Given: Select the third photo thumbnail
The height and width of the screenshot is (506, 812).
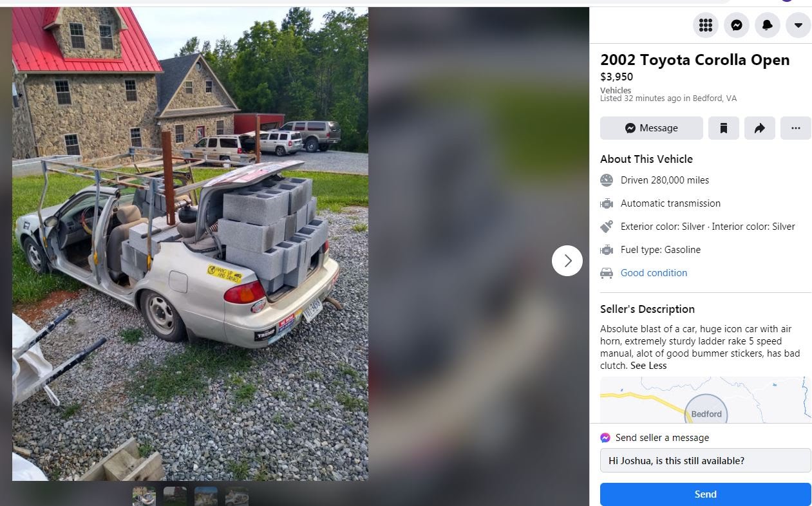Looking at the screenshot, I should pyautogui.click(x=206, y=496).
